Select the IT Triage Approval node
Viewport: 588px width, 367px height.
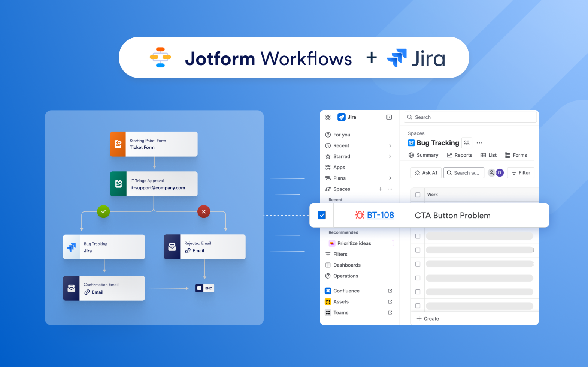point(154,184)
